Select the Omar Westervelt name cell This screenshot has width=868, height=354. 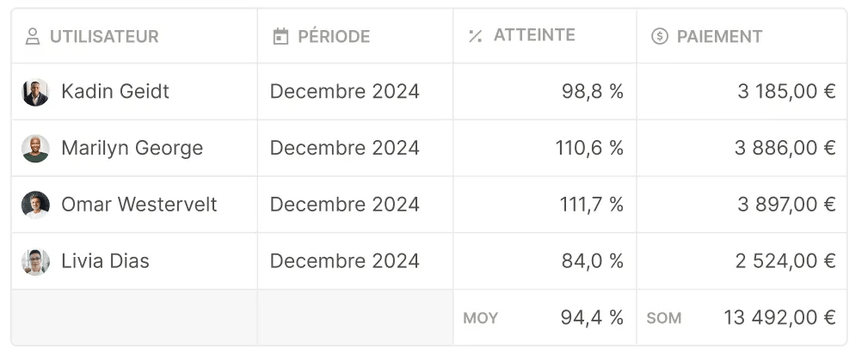click(x=134, y=204)
